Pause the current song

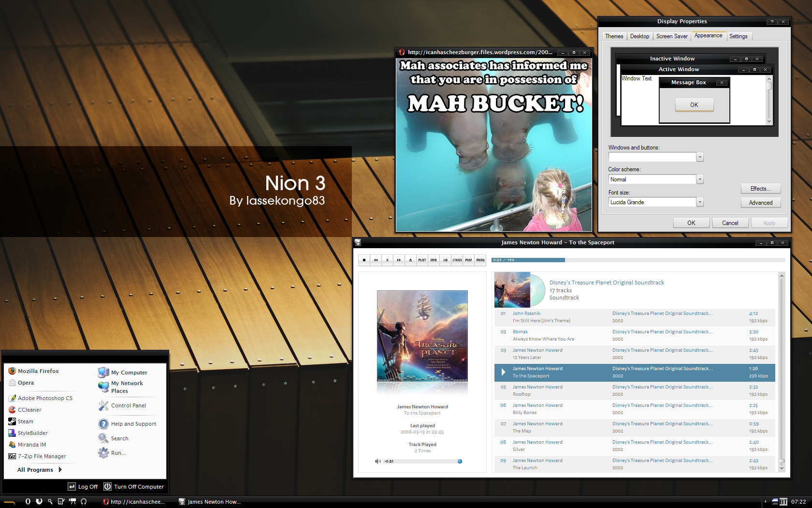[x=387, y=260]
